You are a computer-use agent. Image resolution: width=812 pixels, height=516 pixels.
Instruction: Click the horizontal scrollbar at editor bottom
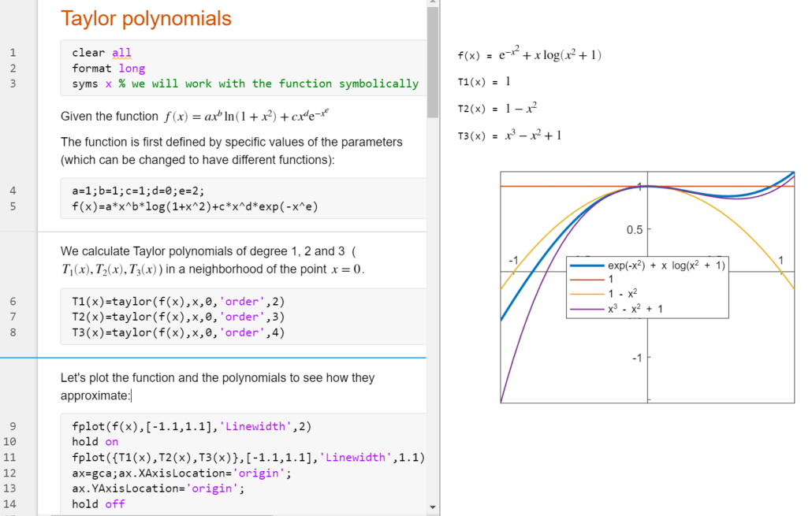[x=237, y=514]
